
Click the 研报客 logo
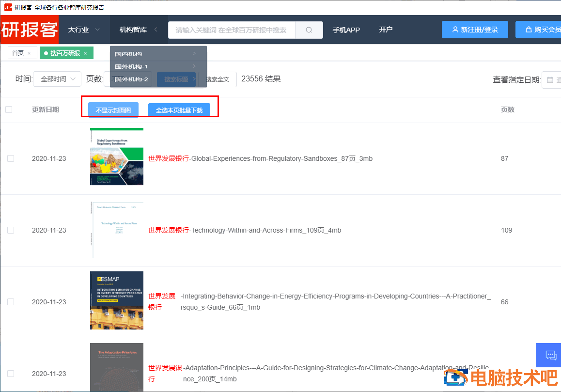30,30
